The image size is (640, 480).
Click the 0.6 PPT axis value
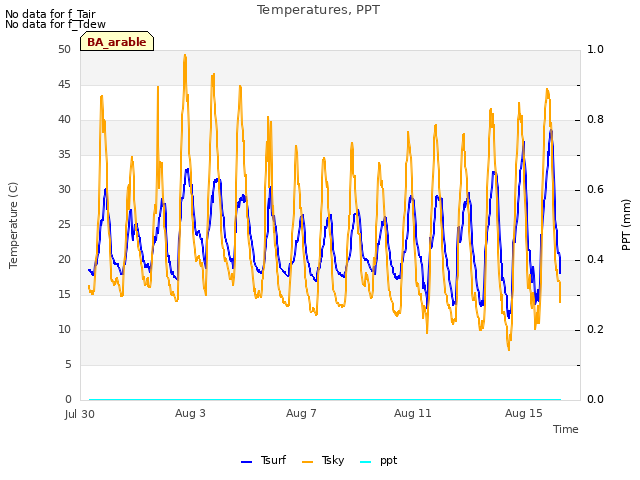[595, 189]
